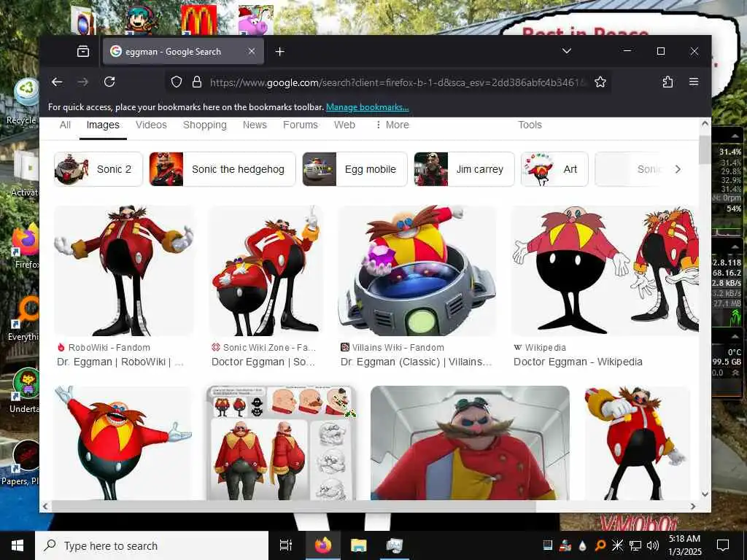Filter images by Sonic the hedgehog chip
The image size is (747, 560).
(x=222, y=169)
